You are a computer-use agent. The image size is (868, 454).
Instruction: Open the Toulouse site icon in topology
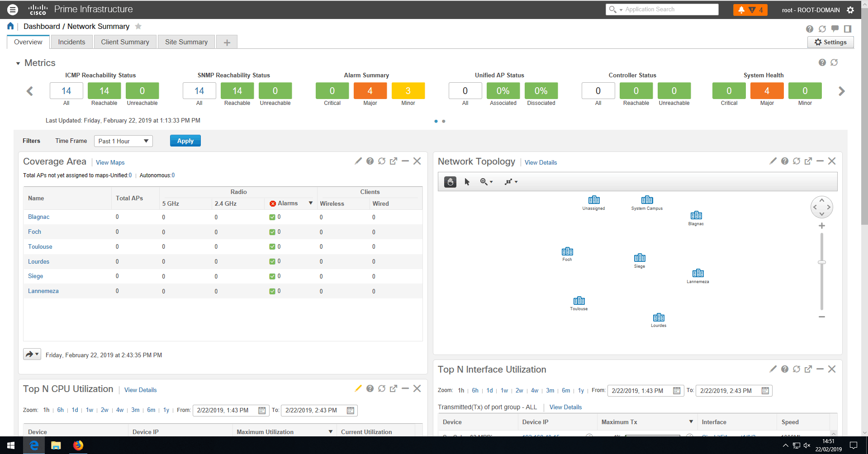click(x=579, y=301)
